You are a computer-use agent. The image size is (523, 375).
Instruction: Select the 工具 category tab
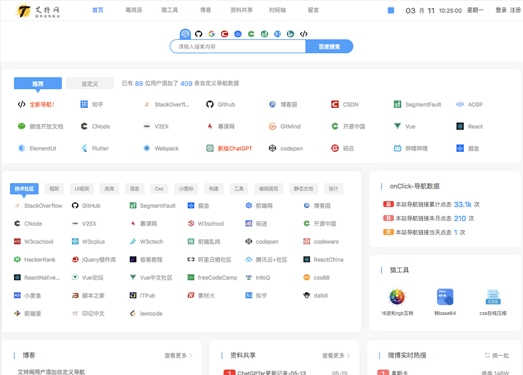[x=239, y=189]
